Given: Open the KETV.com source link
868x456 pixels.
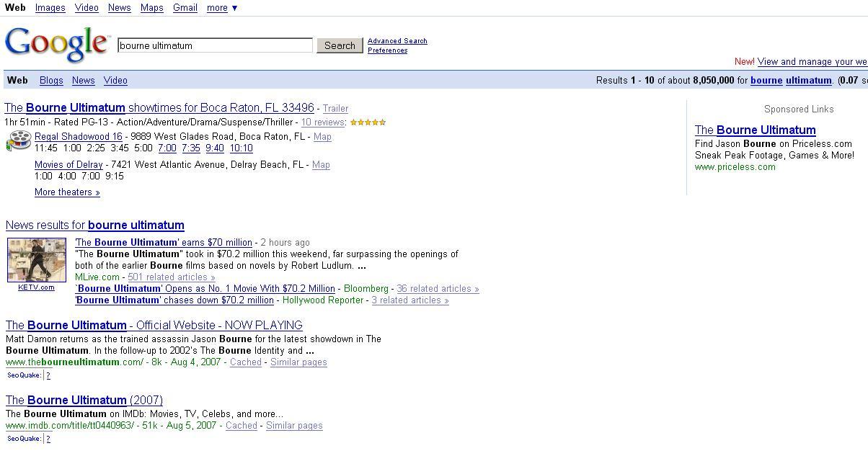Looking at the screenshot, I should pos(36,287).
